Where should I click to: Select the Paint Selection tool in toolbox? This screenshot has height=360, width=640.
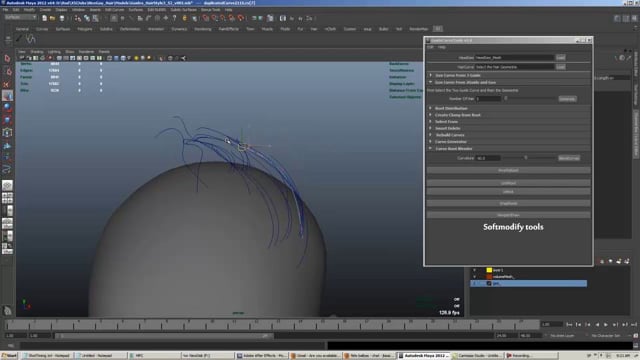click(7, 84)
